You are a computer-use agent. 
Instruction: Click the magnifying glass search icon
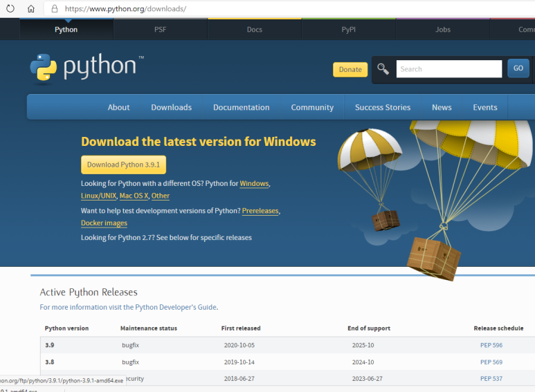383,69
